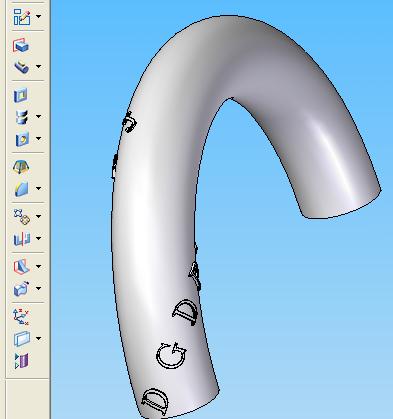Select the Reference Plane tool icon
This screenshot has width=393, height=419.
pyautogui.click(x=22, y=339)
